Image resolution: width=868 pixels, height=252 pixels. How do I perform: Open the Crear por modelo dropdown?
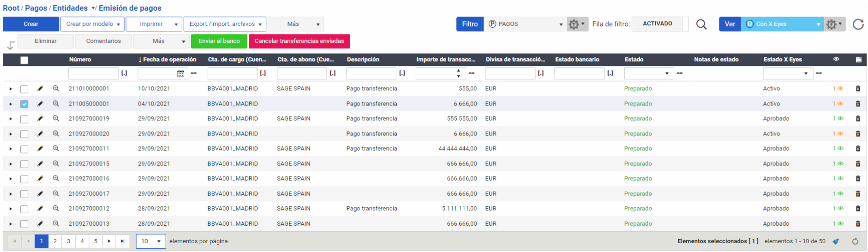[93, 24]
